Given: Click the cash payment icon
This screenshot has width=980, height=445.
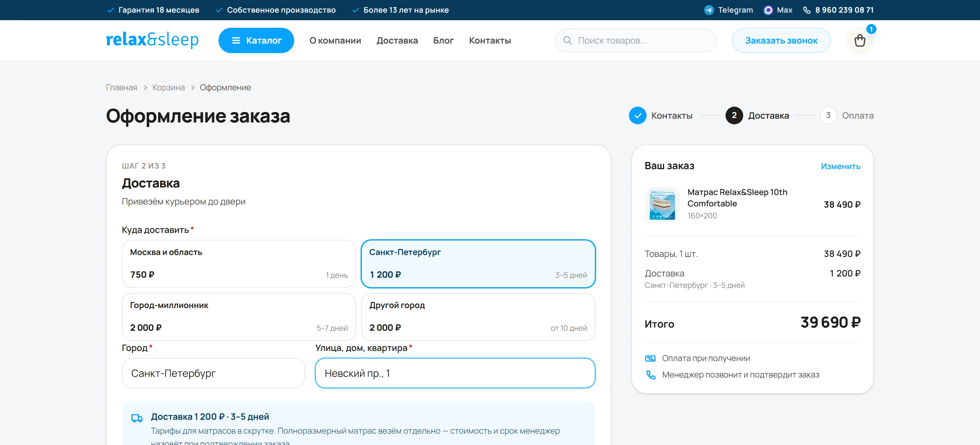Looking at the screenshot, I should point(650,358).
